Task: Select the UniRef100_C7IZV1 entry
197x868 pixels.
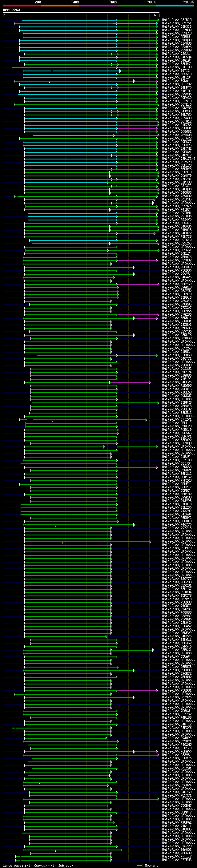Action: coord(177,419)
